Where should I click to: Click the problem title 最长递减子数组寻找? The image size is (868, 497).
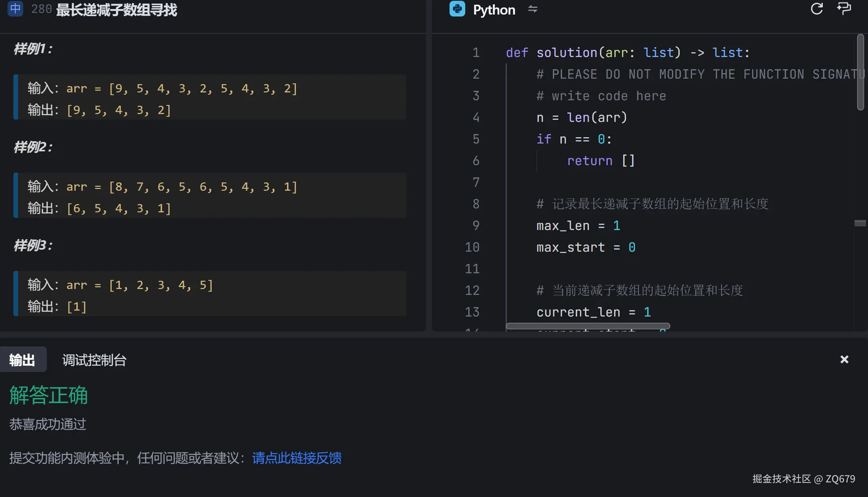coord(116,10)
